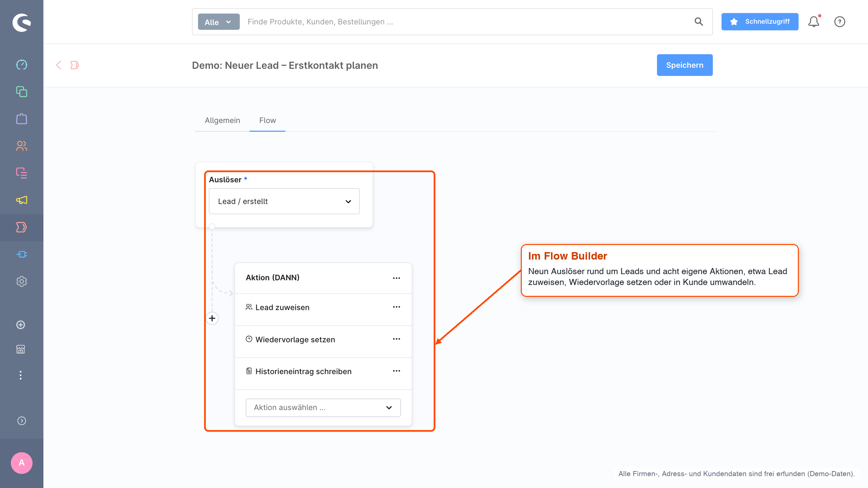
Task: Open the notifications bell
Action: (x=814, y=22)
